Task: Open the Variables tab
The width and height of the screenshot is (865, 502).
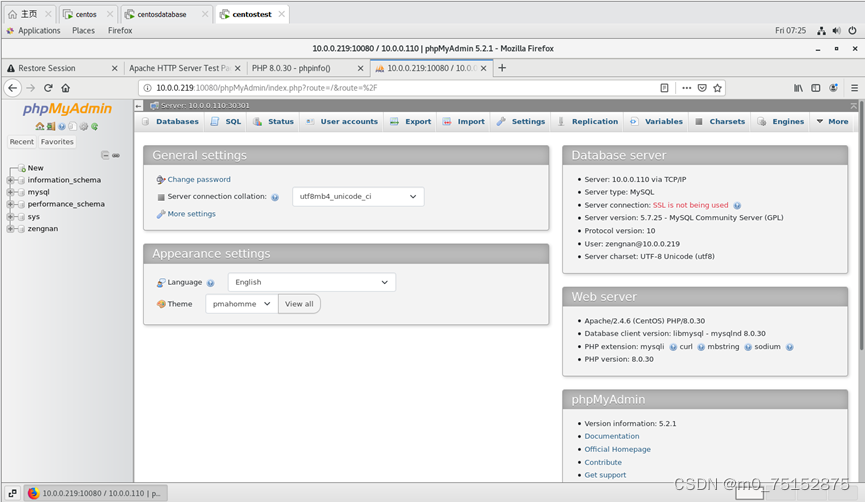Action: point(656,121)
